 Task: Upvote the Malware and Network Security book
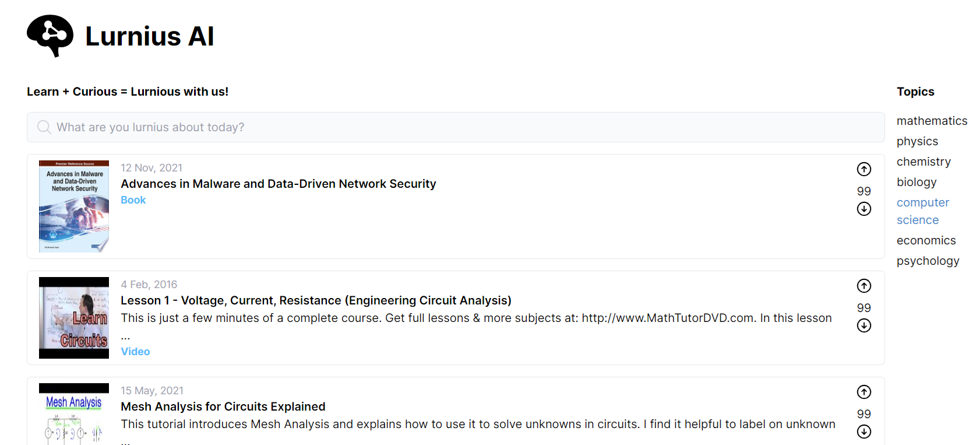click(863, 169)
